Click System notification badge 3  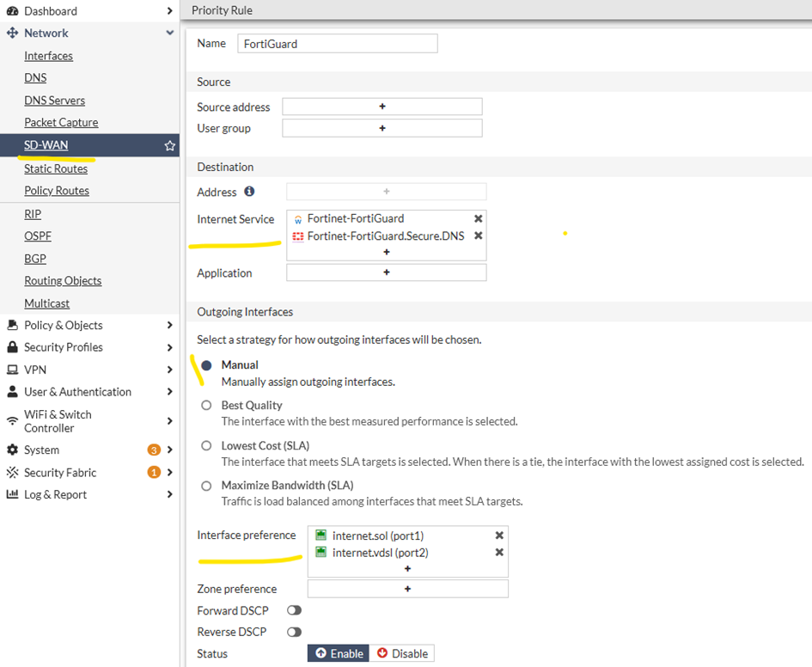point(154,450)
